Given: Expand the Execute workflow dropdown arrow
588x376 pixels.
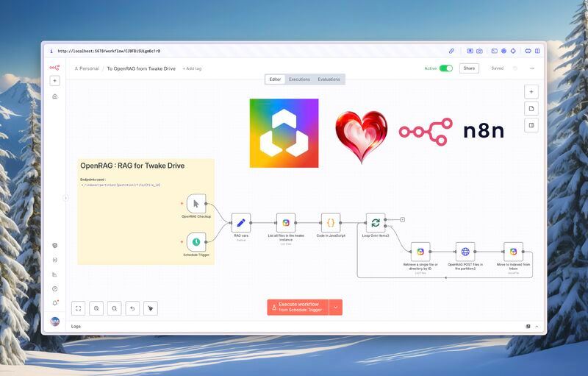Looking at the screenshot, I should pyautogui.click(x=336, y=308).
